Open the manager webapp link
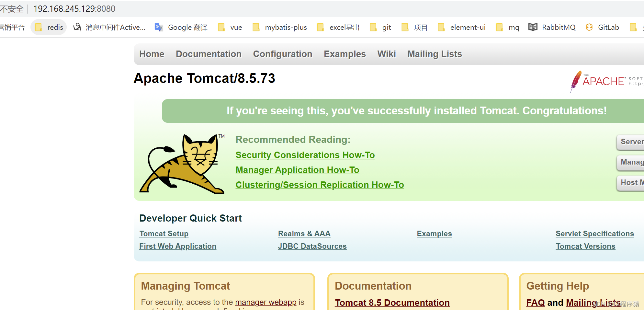The image size is (644, 310). [x=266, y=302]
